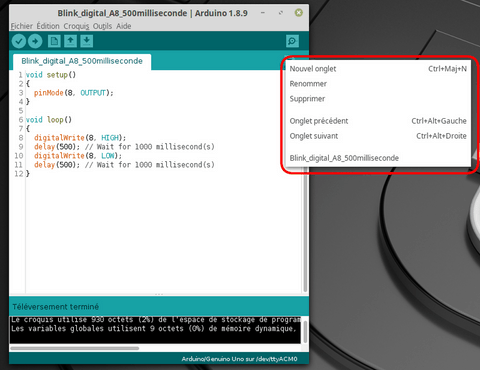Viewport: 480px width, 370px height.
Task: Open the Outils menu
Action: (x=102, y=26)
